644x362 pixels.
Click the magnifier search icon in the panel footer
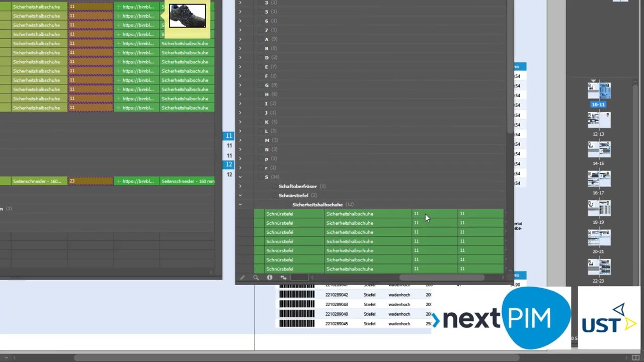pos(256,278)
